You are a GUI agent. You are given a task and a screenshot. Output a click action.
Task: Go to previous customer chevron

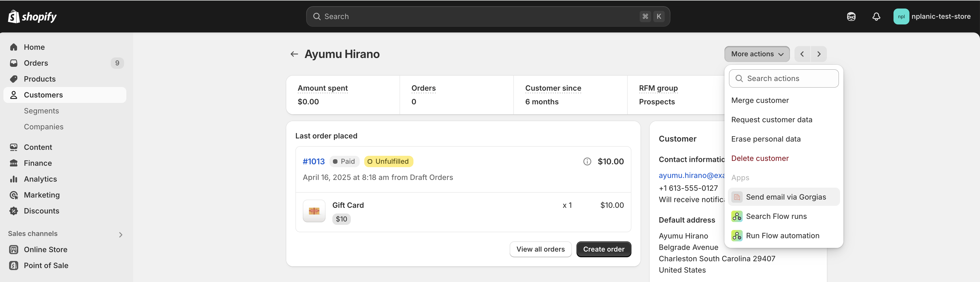pos(802,54)
